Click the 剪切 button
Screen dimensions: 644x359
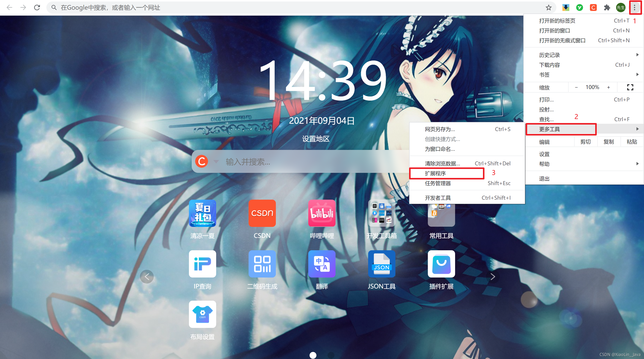tap(585, 142)
